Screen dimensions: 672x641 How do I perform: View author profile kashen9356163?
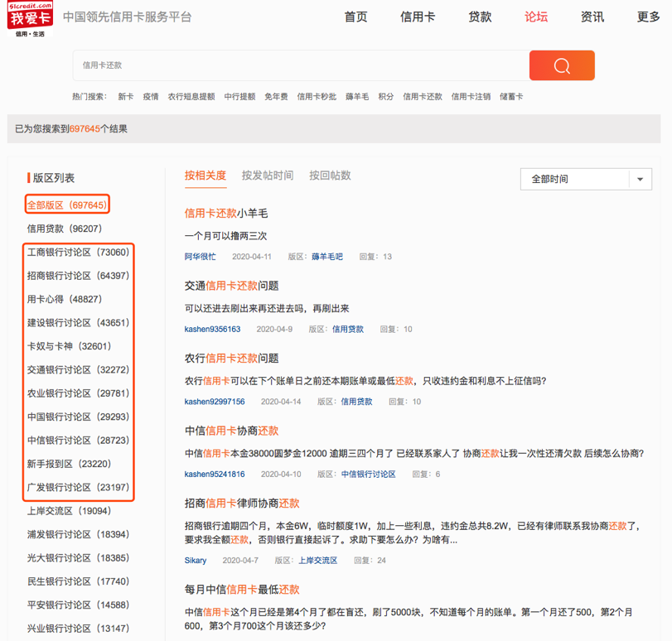click(213, 329)
